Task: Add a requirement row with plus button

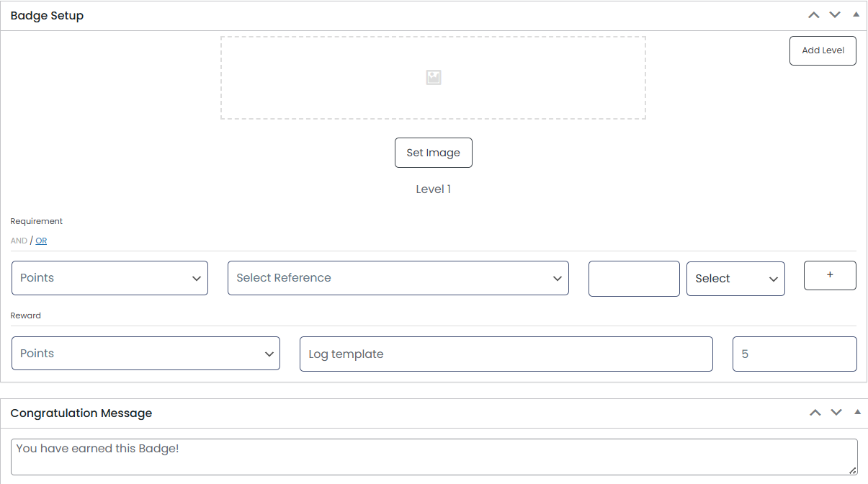Action: [x=830, y=275]
